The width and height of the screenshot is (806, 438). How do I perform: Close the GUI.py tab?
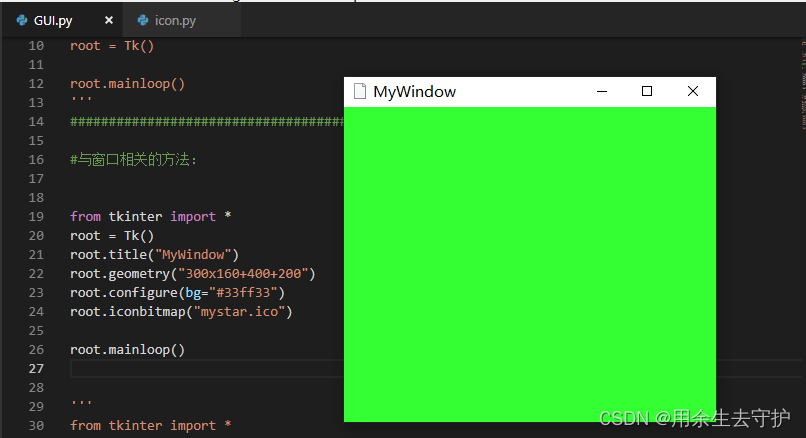click(108, 20)
